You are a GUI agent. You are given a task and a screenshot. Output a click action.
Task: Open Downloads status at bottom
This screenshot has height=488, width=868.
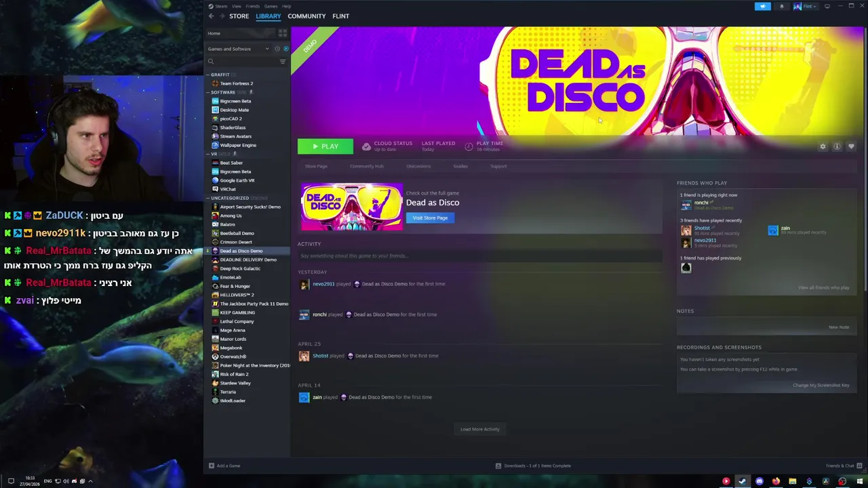tap(533, 466)
